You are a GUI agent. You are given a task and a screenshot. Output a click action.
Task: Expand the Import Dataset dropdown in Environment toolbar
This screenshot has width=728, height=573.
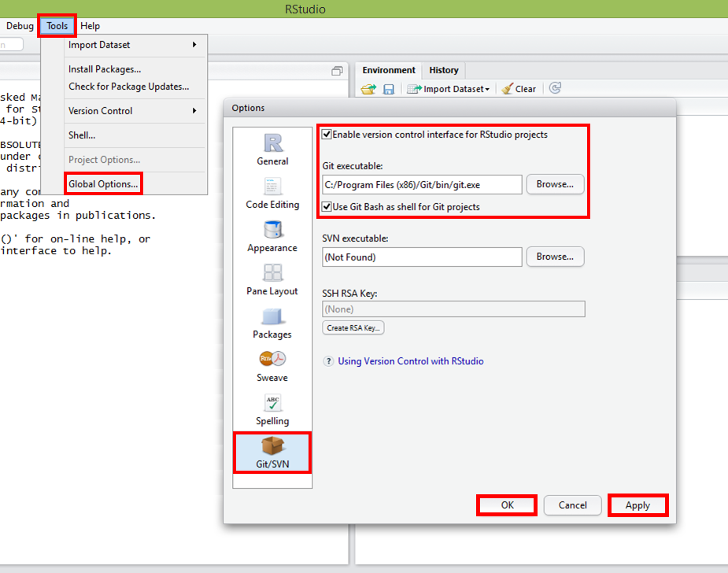(449, 89)
